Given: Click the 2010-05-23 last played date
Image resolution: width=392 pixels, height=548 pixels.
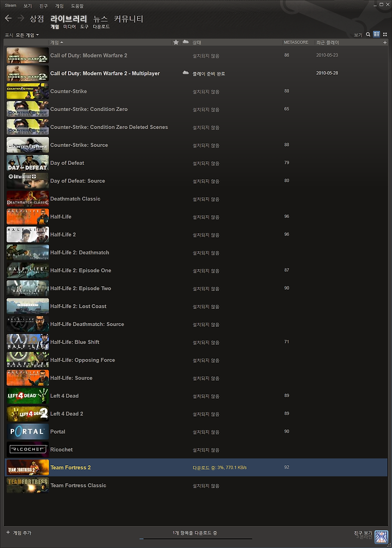Looking at the screenshot, I should (x=327, y=55).
